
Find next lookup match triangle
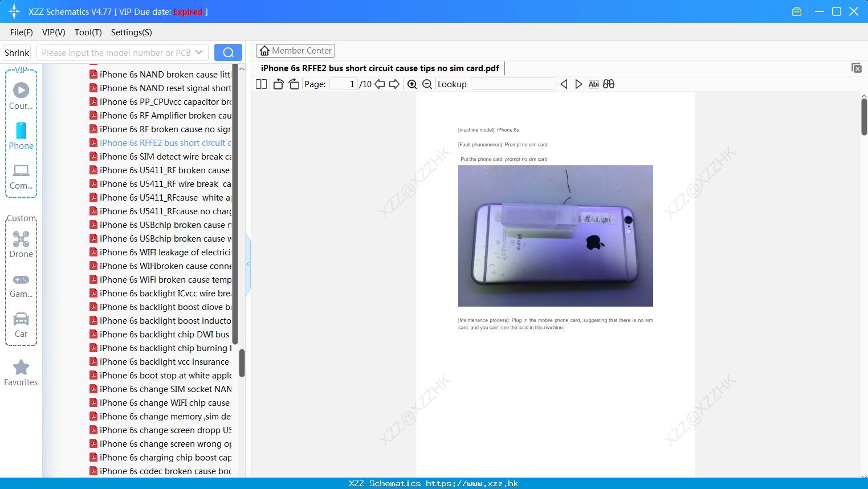[578, 84]
